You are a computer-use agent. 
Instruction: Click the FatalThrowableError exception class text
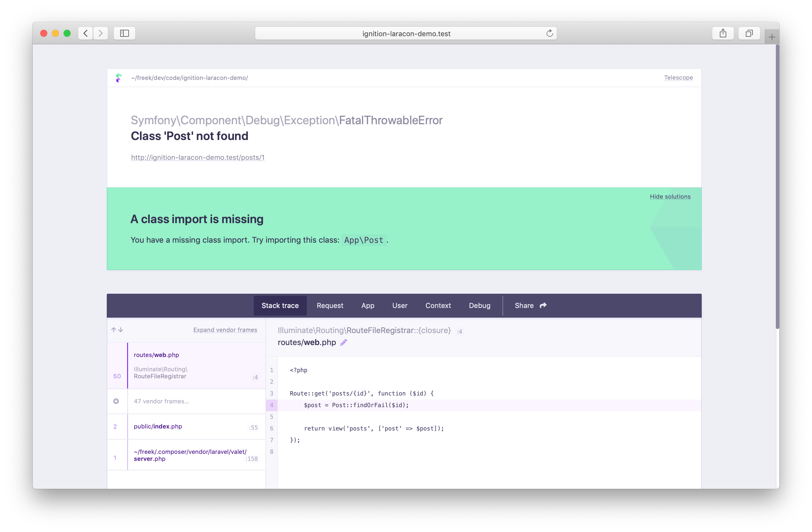click(x=391, y=120)
